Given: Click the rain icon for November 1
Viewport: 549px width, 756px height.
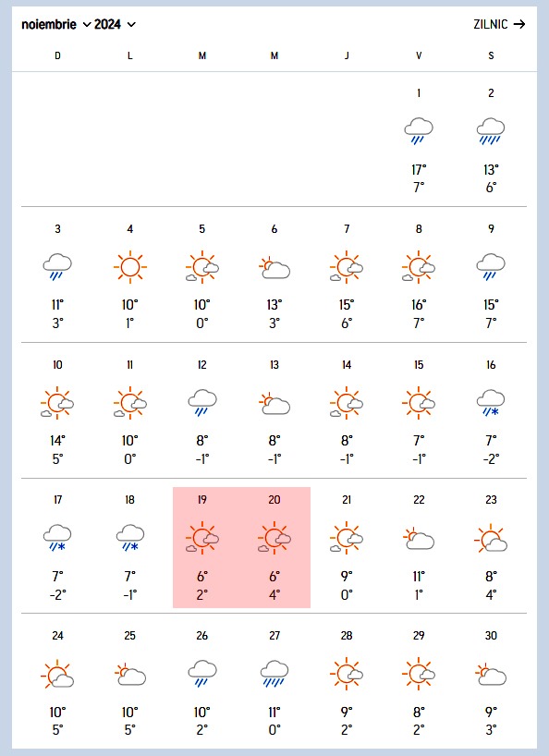Looking at the screenshot, I should tap(419, 130).
